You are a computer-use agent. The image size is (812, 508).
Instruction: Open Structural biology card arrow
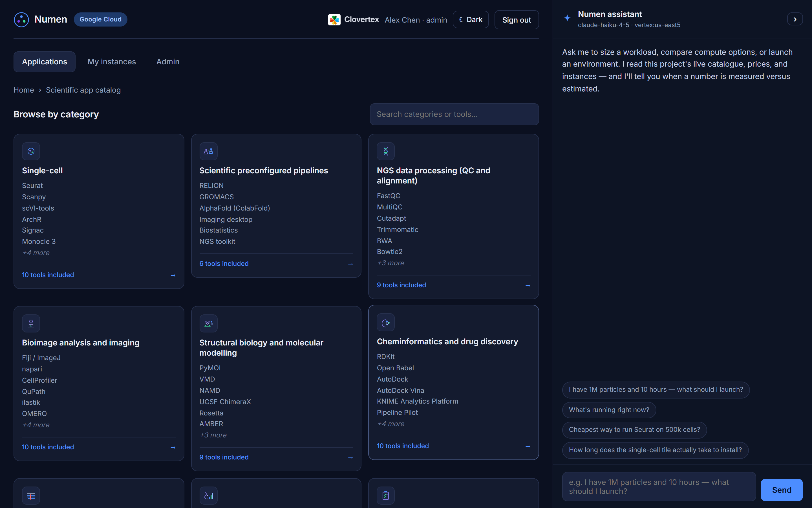click(350, 458)
